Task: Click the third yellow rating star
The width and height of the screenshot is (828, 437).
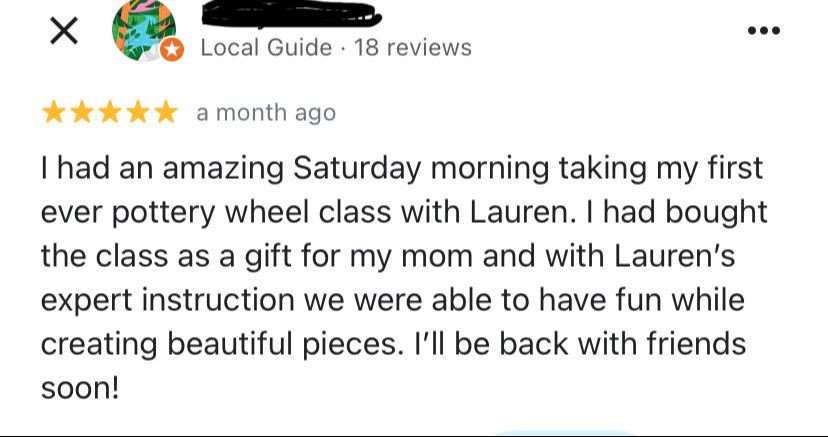Action: point(109,112)
